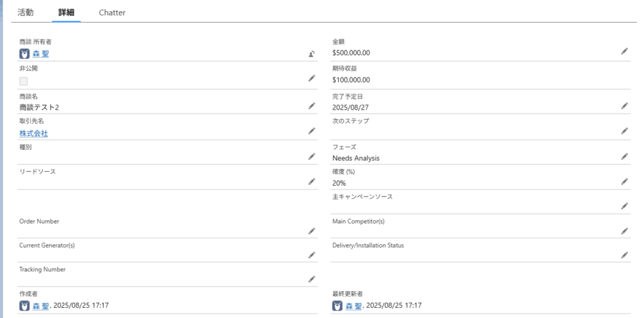Edit the 次のステップ field pencil icon
This screenshot has height=318, width=644.
pos(625,131)
